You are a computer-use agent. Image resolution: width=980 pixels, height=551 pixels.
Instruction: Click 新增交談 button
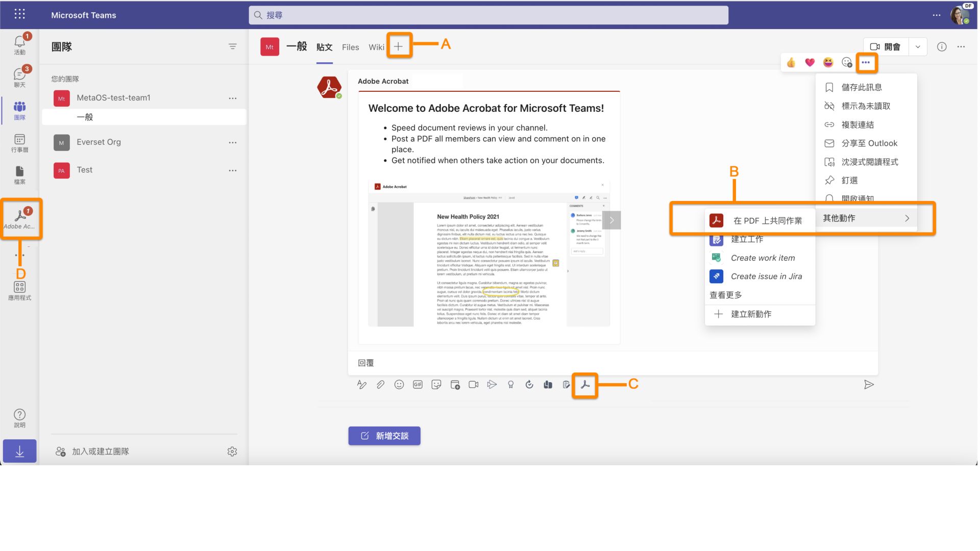[x=384, y=435]
